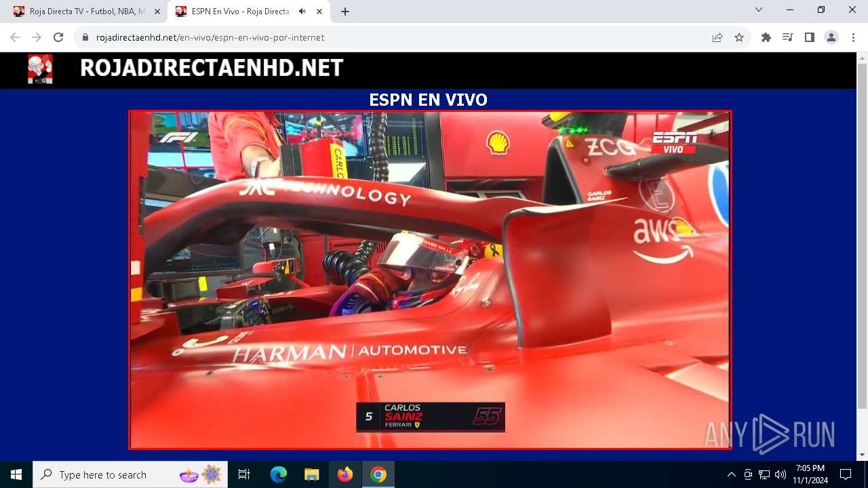This screenshot has height=488, width=868.
Task: Launch Firefox from taskbar
Action: pyautogui.click(x=345, y=474)
